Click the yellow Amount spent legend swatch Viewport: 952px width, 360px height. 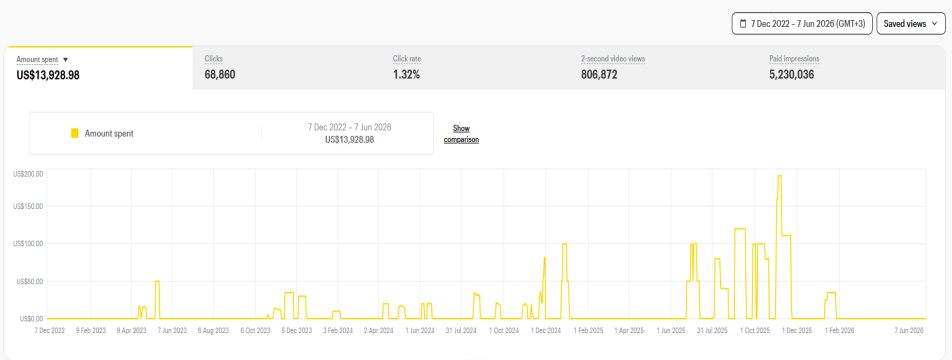point(75,134)
